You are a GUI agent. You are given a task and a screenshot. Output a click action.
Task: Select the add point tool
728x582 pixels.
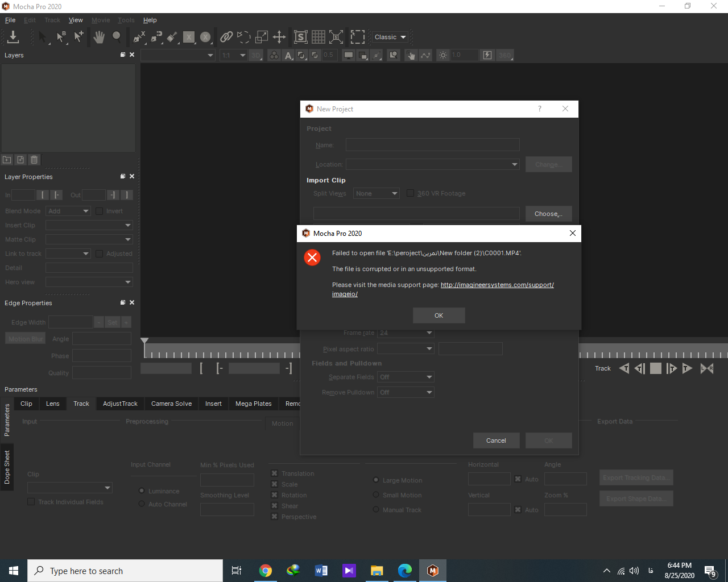click(x=78, y=37)
